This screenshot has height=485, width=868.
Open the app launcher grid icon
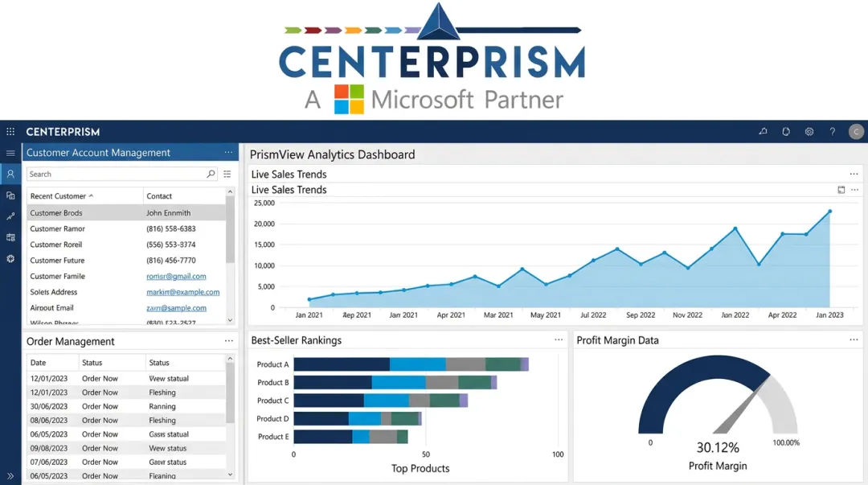(10, 132)
